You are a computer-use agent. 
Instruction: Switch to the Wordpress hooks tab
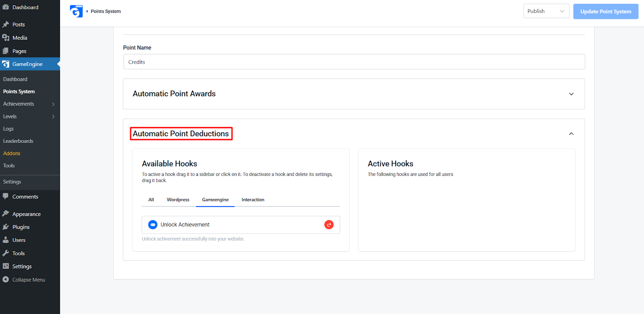(x=178, y=200)
